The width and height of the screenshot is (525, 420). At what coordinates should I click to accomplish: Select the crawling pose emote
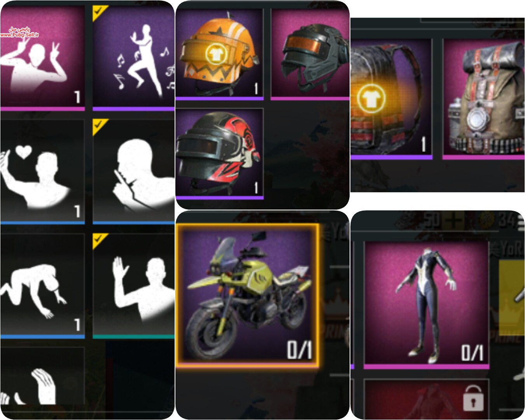click(x=42, y=286)
